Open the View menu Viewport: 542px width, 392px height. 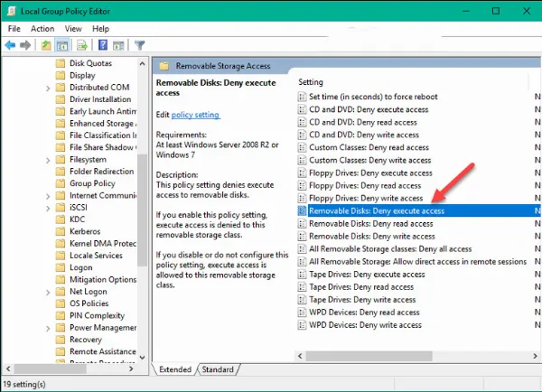coord(73,28)
